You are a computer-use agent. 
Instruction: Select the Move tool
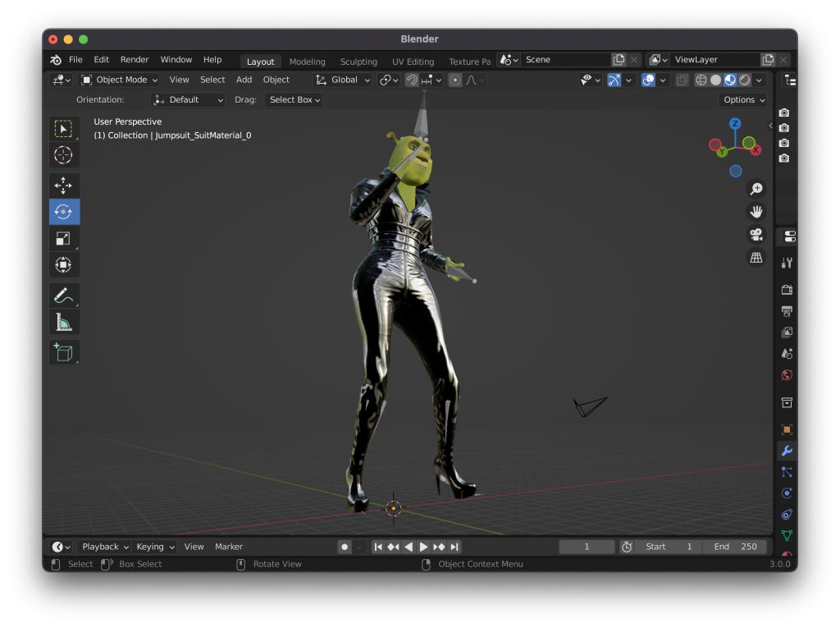pyautogui.click(x=63, y=186)
